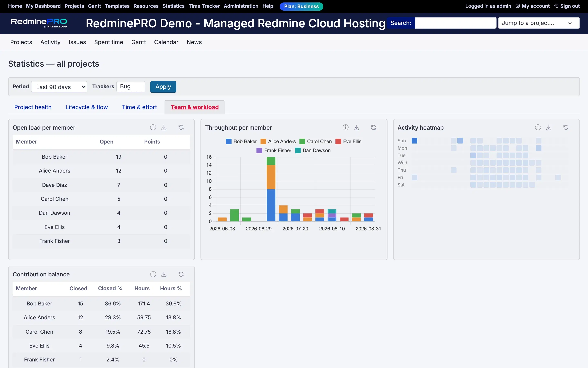
Task: Toggle Carol Chen legend series
Action: point(315,141)
